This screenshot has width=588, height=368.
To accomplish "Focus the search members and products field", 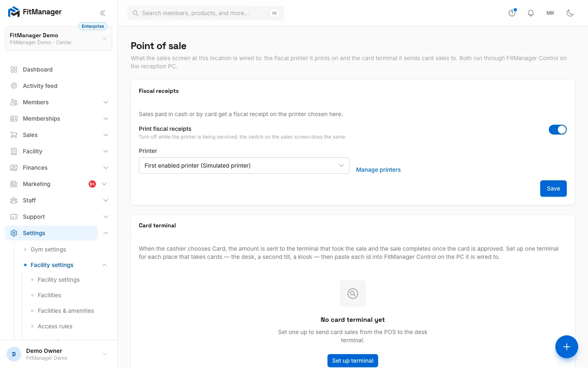I will click(206, 13).
